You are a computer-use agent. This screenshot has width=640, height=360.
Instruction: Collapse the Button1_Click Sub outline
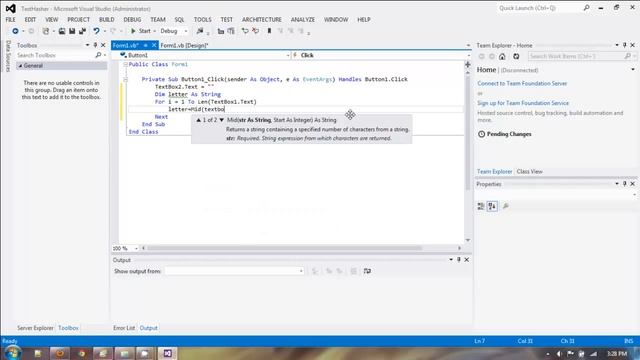point(125,80)
